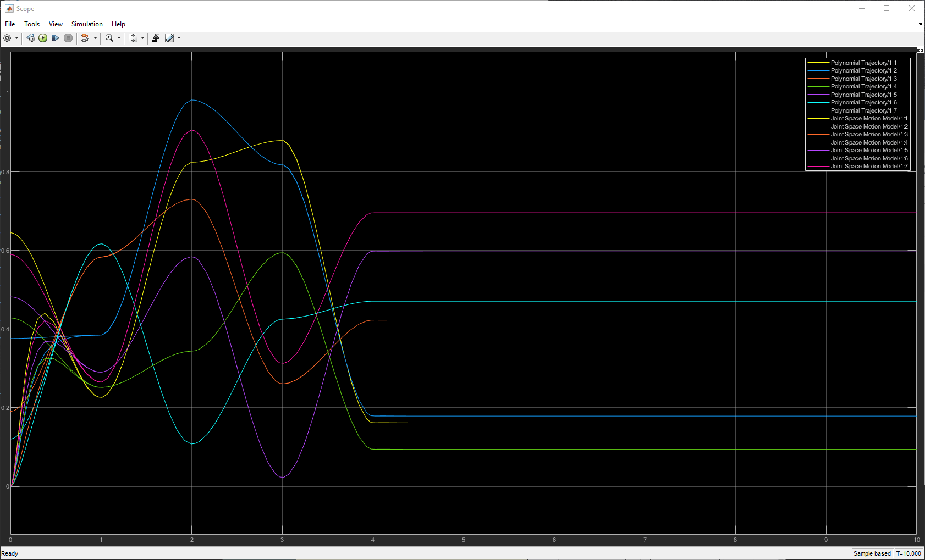This screenshot has height=560, width=925.
Task: Select the trigger tool icon
Action: (156, 38)
